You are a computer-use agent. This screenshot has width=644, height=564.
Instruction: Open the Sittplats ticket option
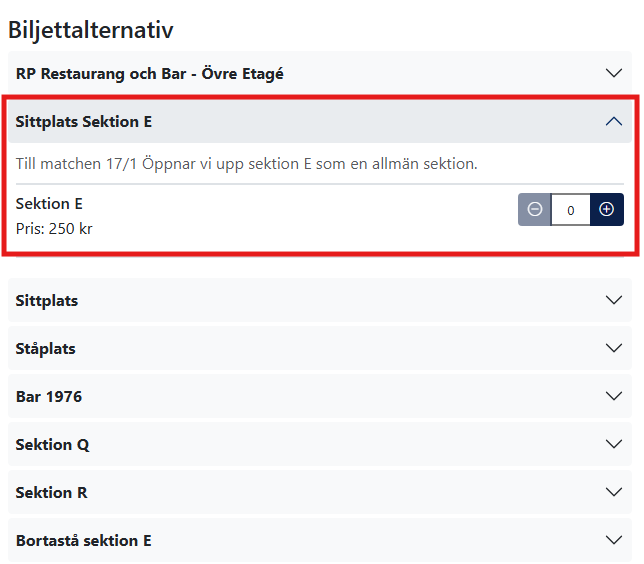[47, 300]
